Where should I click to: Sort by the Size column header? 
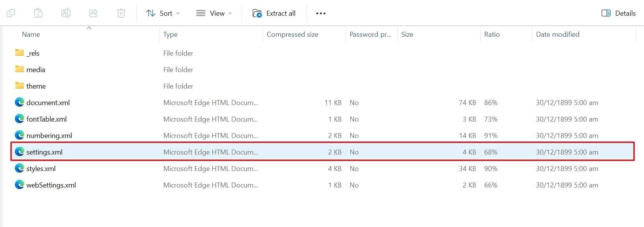[x=407, y=34]
